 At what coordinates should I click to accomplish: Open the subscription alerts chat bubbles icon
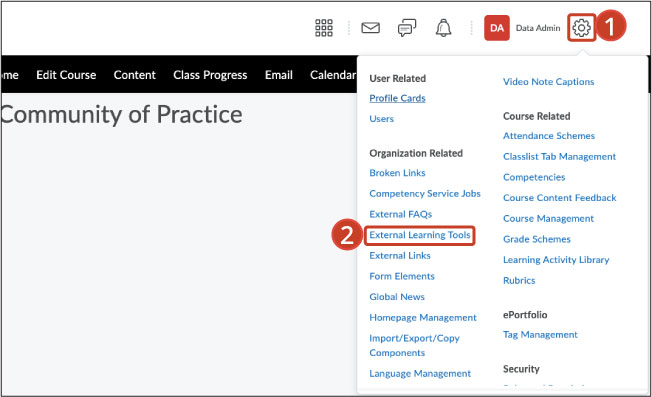click(407, 28)
